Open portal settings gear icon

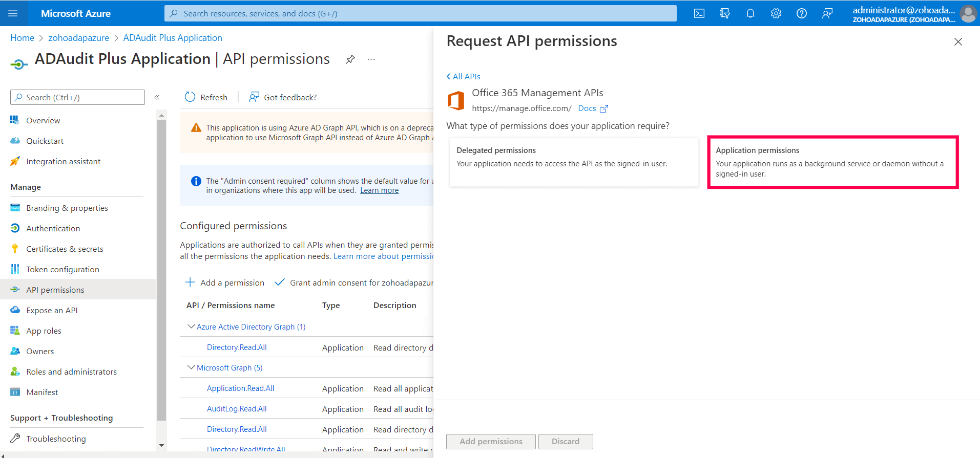click(x=776, y=14)
